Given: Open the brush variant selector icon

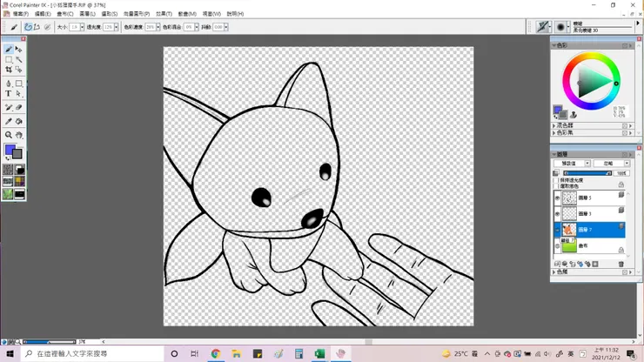Looking at the screenshot, I should (x=560, y=27).
